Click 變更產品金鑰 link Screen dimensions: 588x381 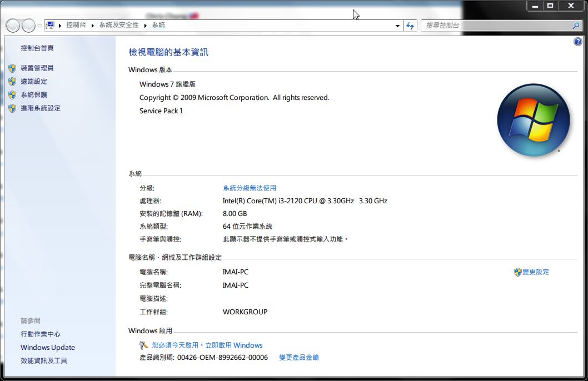pyautogui.click(x=299, y=358)
